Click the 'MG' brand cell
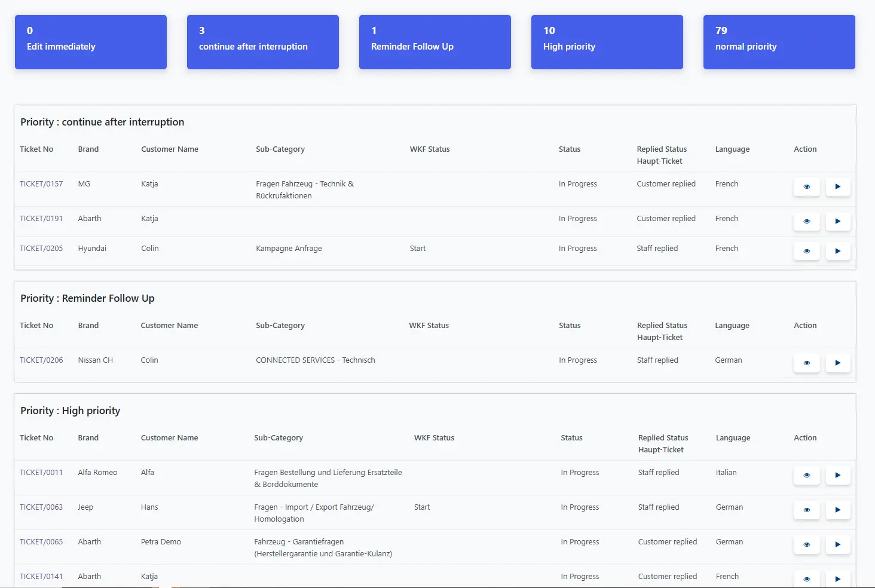 [x=84, y=184]
